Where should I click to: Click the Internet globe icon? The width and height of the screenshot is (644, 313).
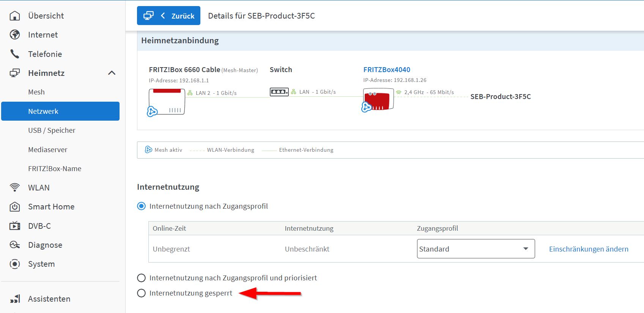pyautogui.click(x=15, y=35)
